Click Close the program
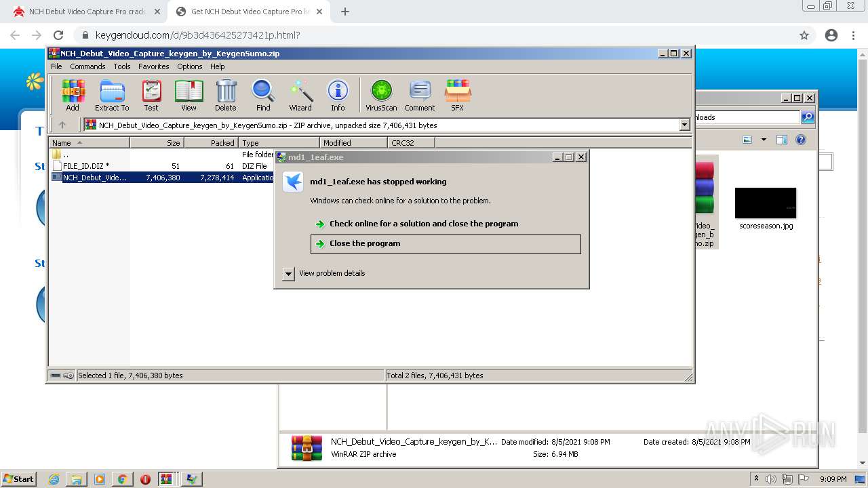This screenshot has height=488, width=868. click(446, 244)
